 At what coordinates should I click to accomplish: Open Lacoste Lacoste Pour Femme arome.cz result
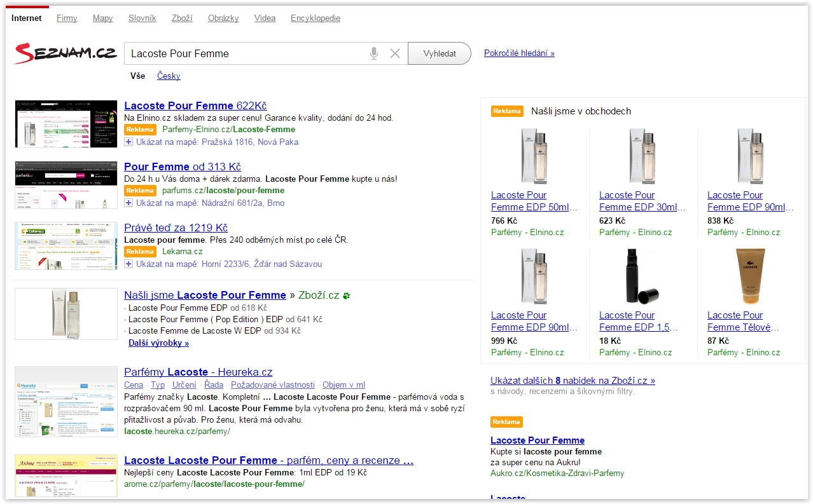pyautogui.click(x=269, y=460)
